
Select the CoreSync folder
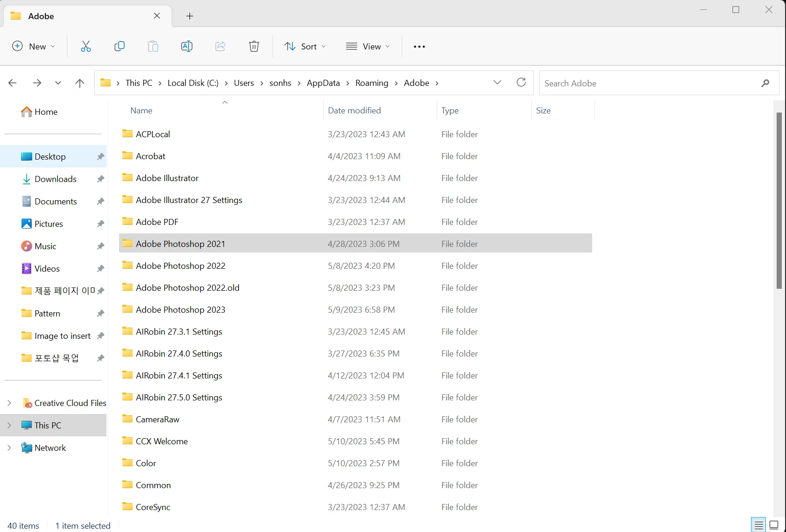355,507
